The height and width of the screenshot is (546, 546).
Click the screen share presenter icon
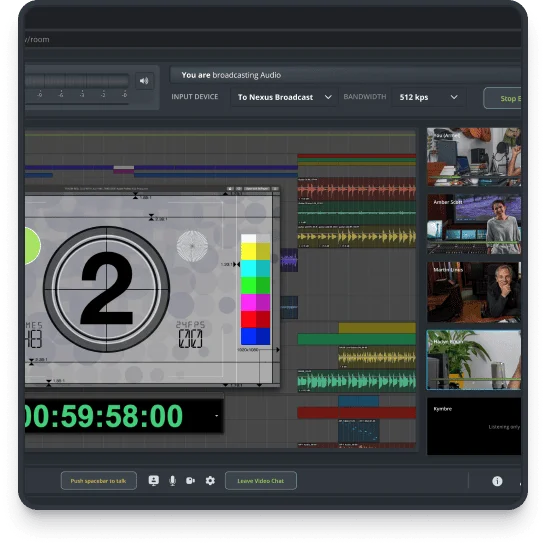click(x=154, y=481)
